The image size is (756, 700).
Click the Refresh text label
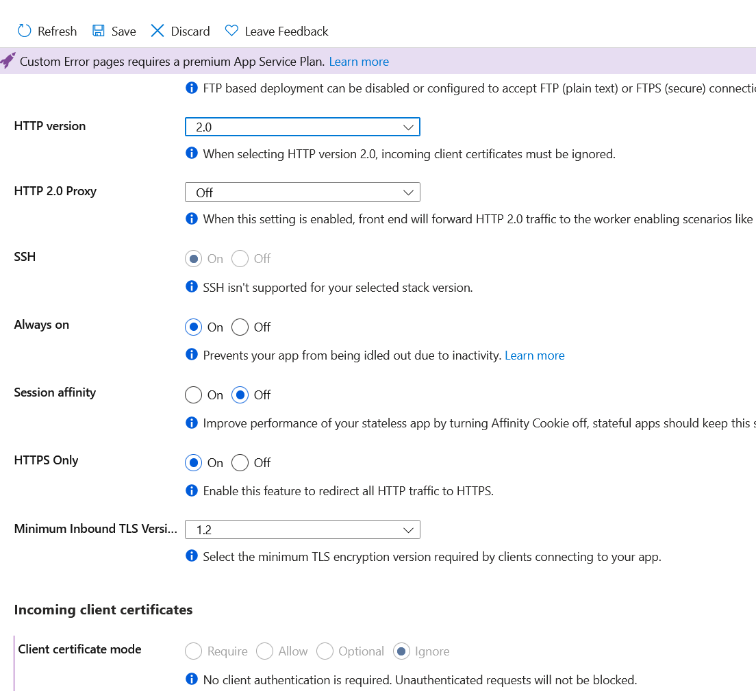pos(57,32)
